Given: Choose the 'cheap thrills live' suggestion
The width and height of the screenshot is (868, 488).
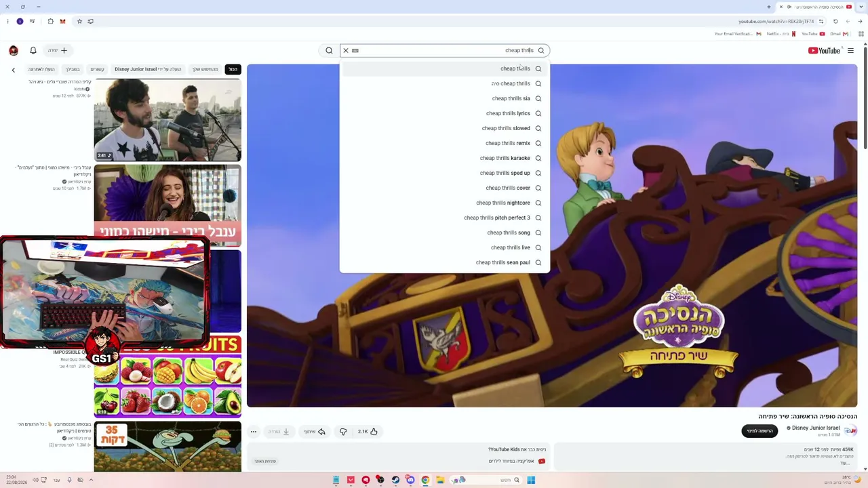Looking at the screenshot, I should tap(445, 247).
